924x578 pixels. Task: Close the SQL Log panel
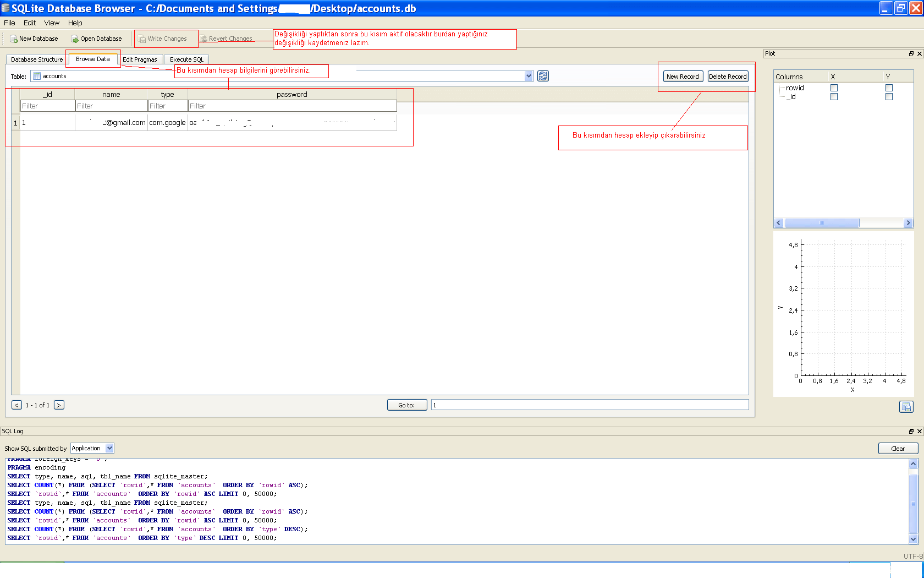[x=919, y=432]
